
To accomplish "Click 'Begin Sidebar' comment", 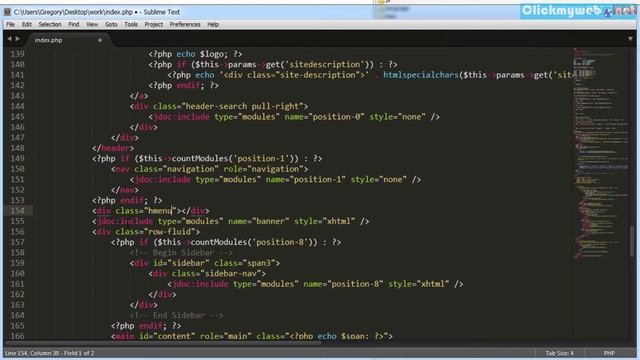I will (181, 253).
